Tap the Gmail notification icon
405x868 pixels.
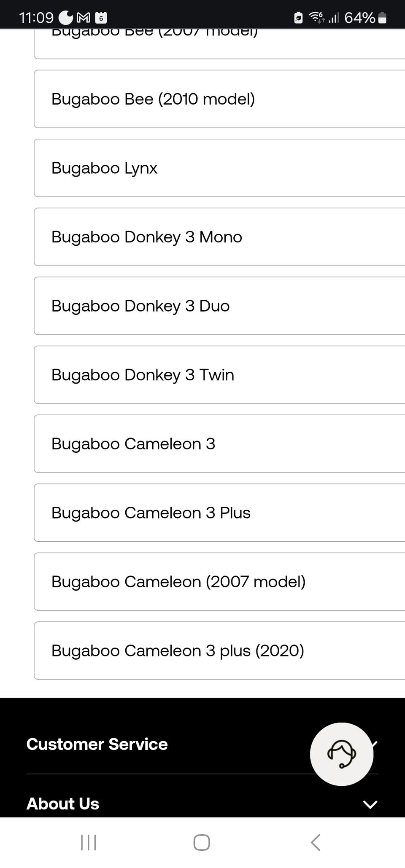tap(84, 18)
